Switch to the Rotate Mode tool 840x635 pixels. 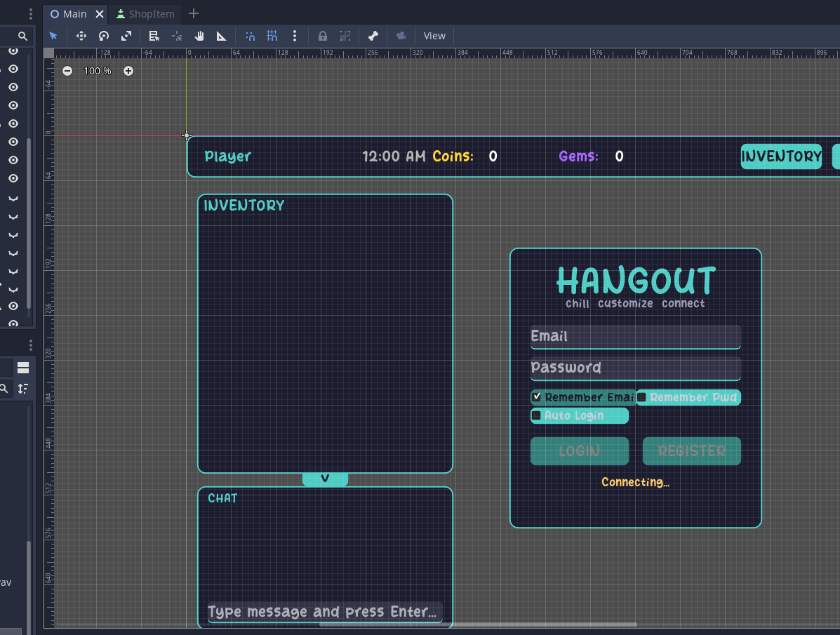tap(104, 36)
